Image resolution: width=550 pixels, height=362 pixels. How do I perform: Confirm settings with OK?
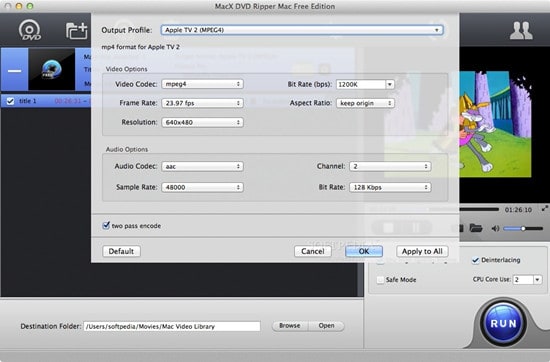364,251
